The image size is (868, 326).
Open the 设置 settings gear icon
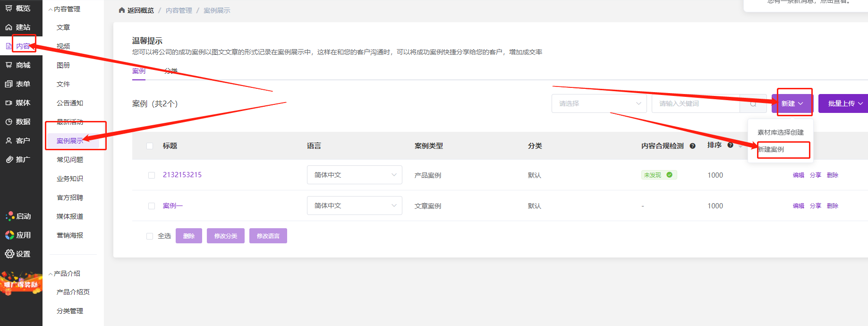9,254
